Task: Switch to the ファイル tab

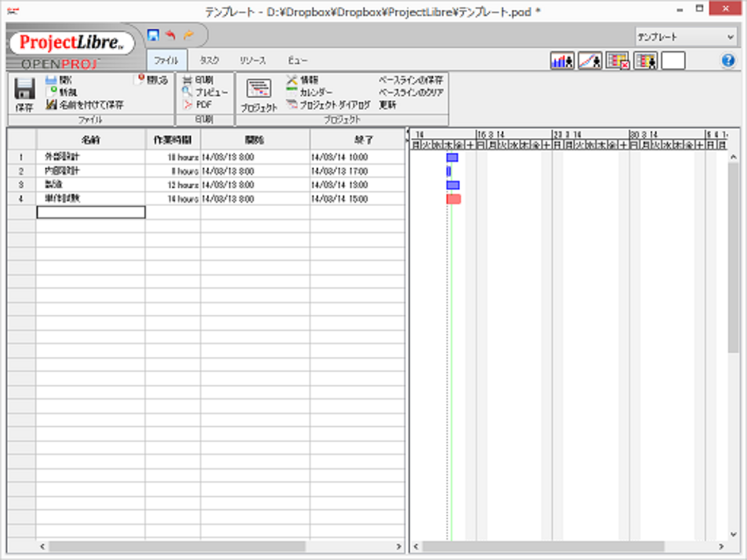Action: tap(167, 60)
